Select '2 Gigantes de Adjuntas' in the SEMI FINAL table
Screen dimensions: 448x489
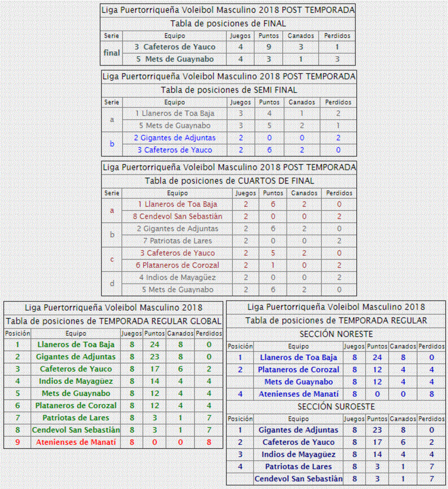point(175,138)
